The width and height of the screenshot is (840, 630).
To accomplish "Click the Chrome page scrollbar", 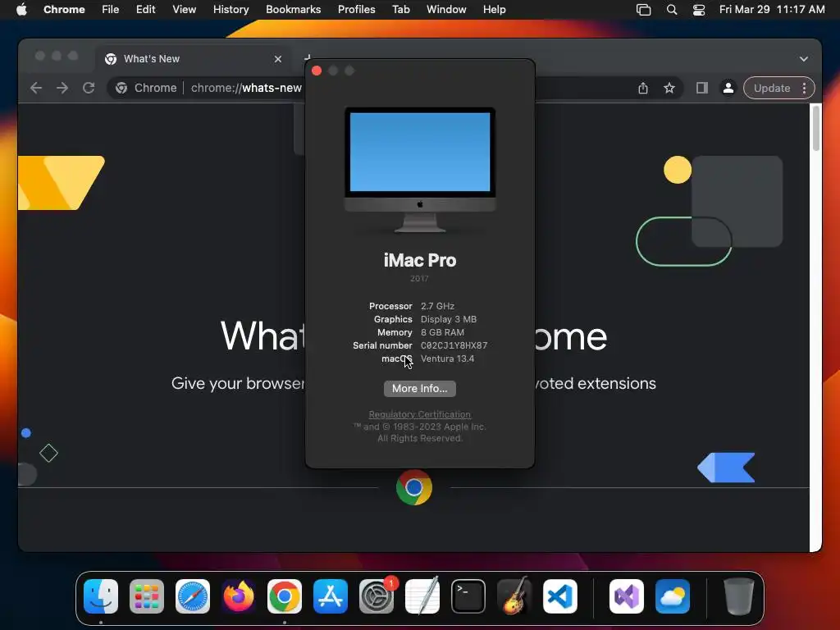I will pos(816,129).
